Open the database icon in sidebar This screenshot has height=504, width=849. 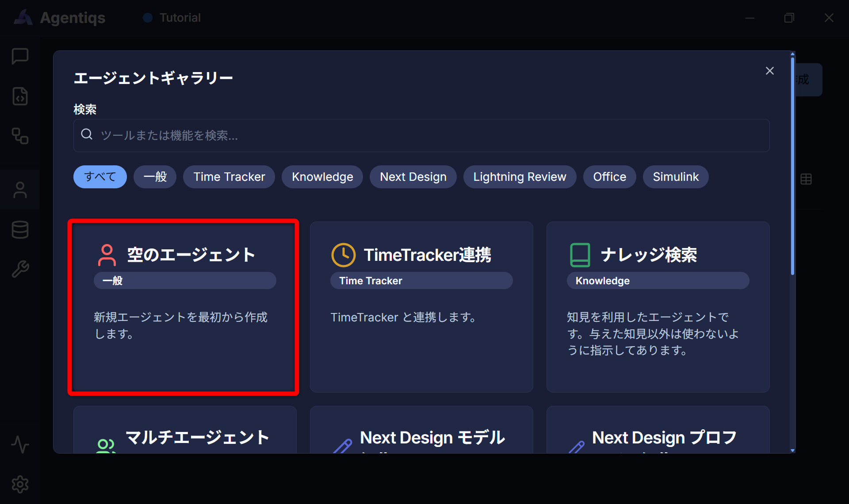20,230
